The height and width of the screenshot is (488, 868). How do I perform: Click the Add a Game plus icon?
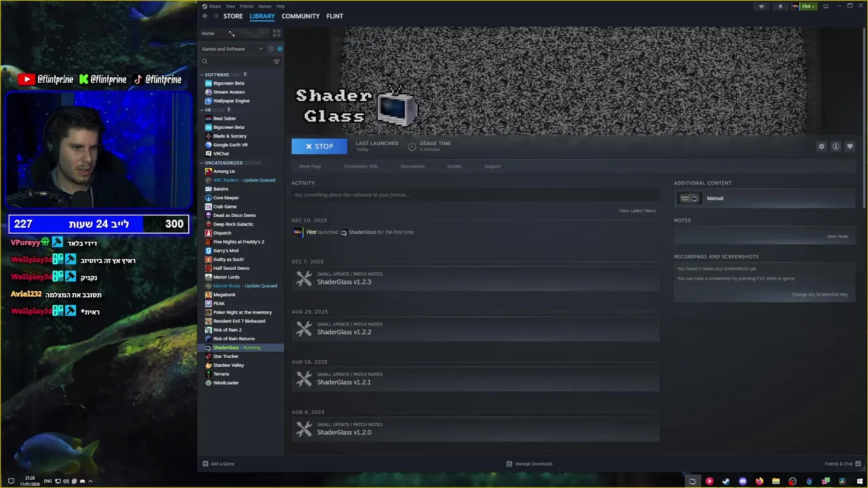[x=205, y=464]
